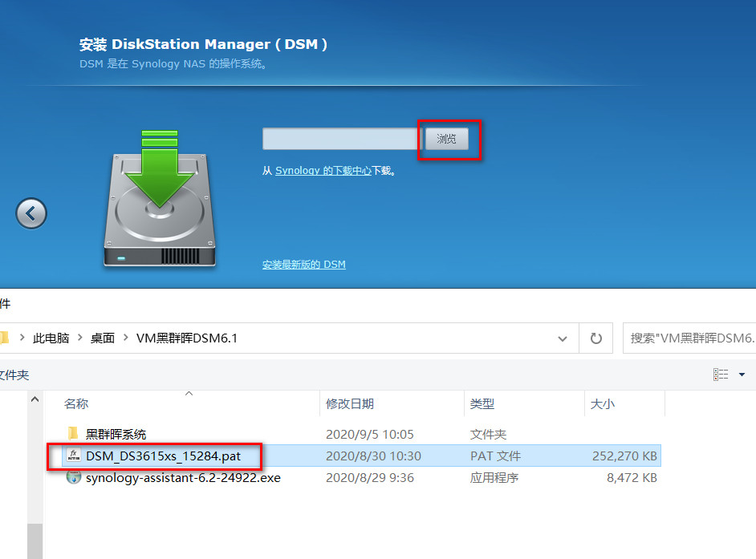Sort by the 类型 column header
Viewport: 756px width, 559px height.
(x=482, y=404)
